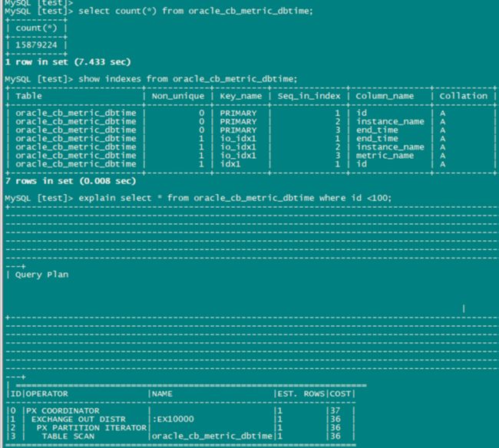
Task: Select the metric_name column value
Action: (385, 156)
